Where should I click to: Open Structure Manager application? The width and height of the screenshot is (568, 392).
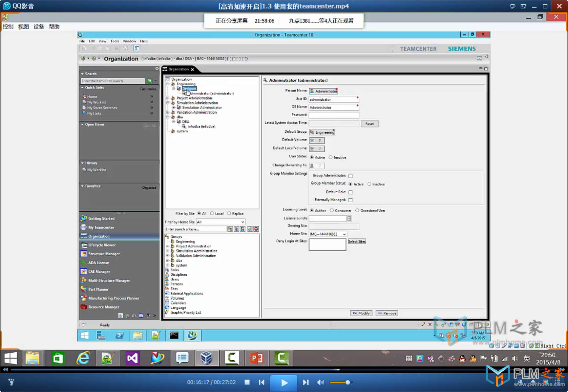coord(104,254)
